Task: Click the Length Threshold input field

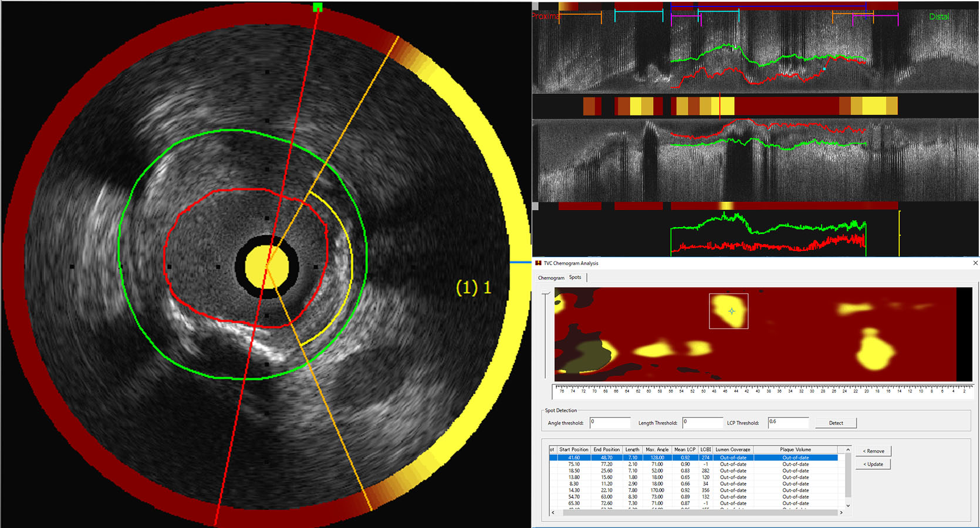Action: (702, 422)
